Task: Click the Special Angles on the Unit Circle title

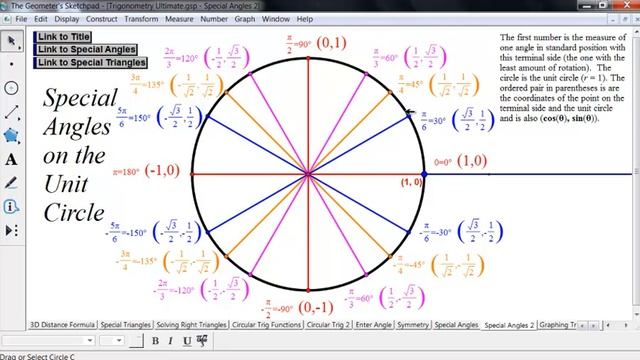Action: (x=80, y=155)
